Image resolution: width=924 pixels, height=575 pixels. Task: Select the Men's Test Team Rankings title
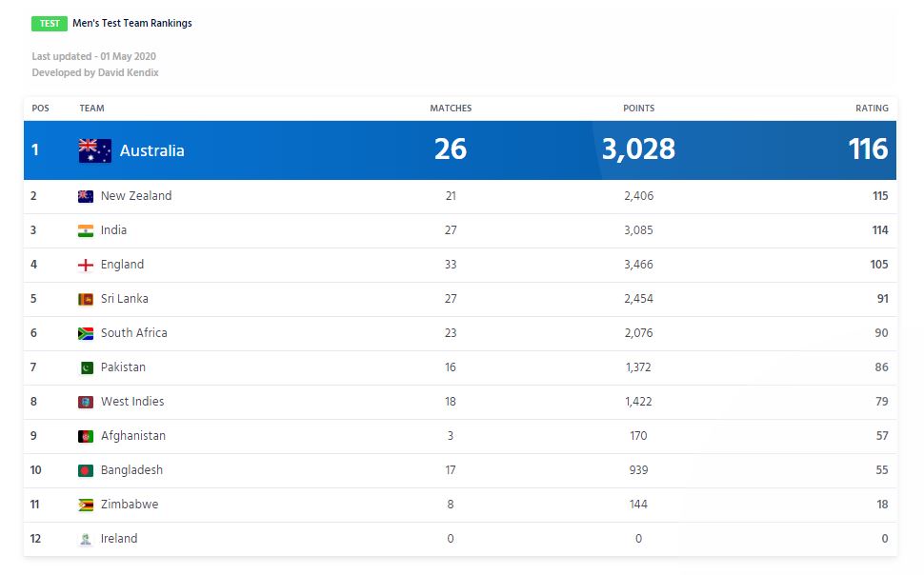(132, 23)
